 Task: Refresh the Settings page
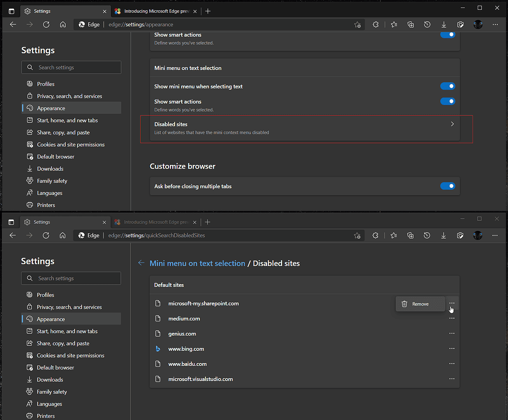pos(46,24)
